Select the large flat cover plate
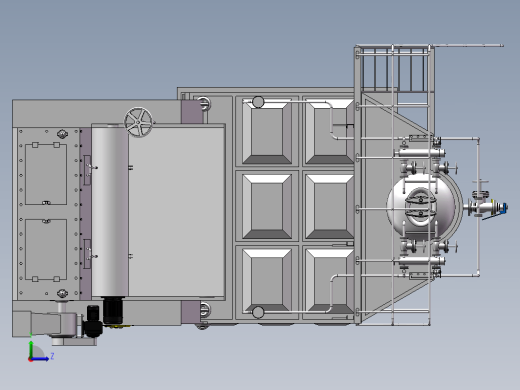This screenshot has width=520, height=390. (176, 212)
